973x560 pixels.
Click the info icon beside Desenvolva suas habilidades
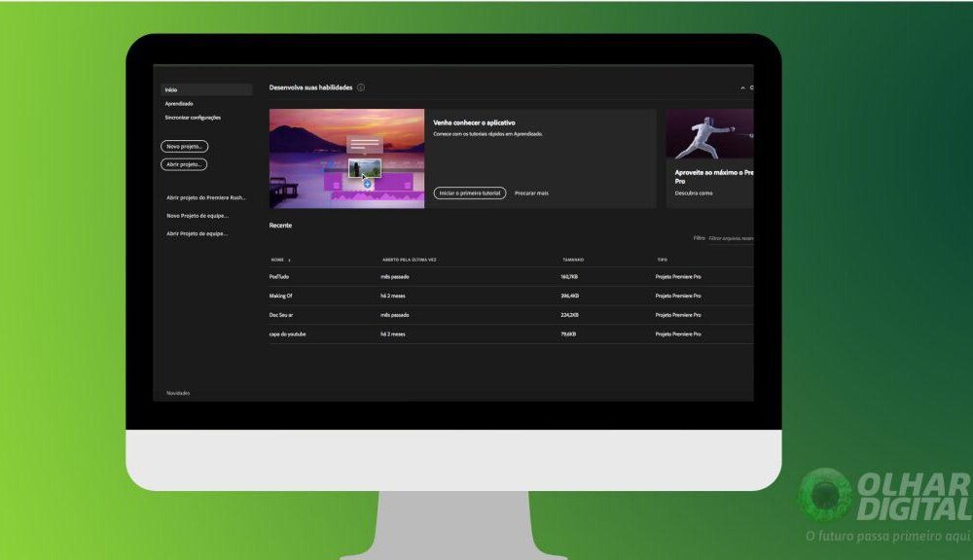[x=361, y=87]
